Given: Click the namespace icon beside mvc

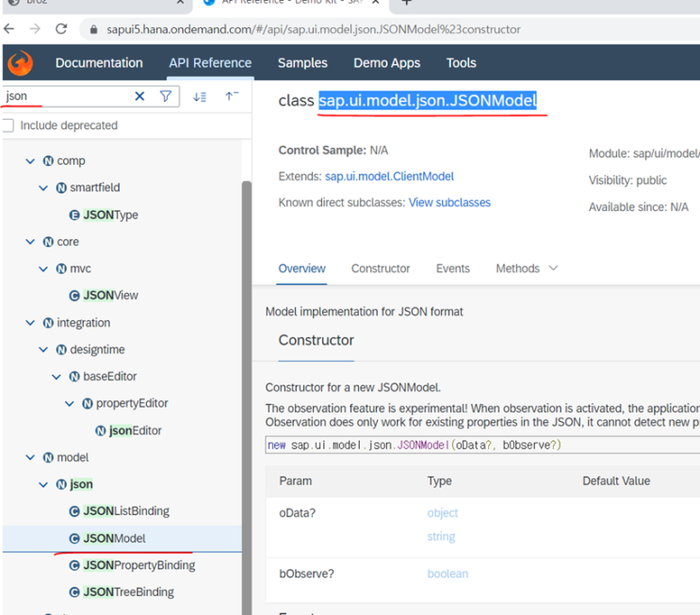Looking at the screenshot, I should (61, 268).
